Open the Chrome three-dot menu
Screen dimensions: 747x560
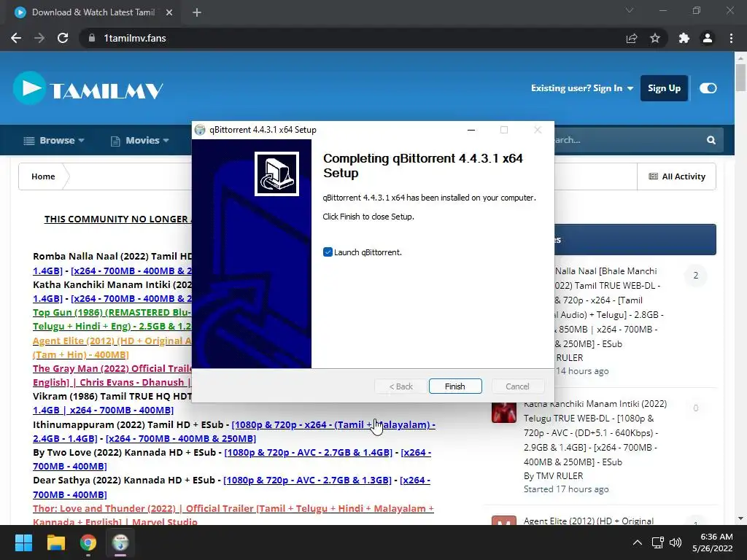pyautogui.click(x=731, y=38)
